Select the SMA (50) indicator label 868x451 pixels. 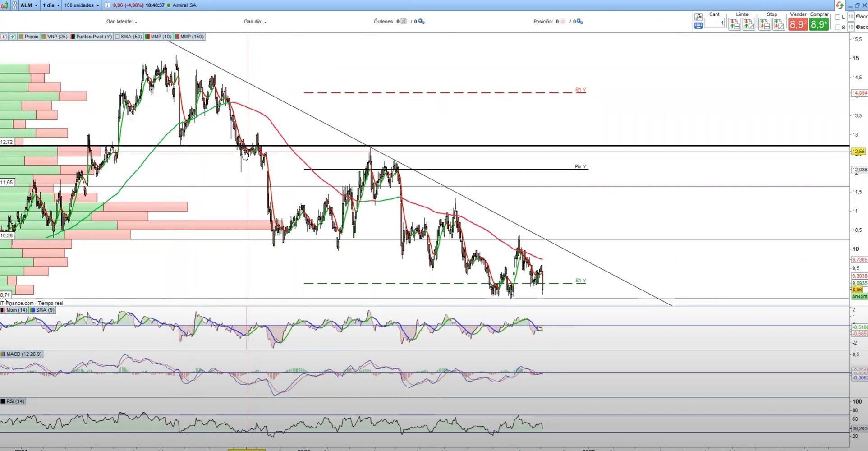point(129,37)
